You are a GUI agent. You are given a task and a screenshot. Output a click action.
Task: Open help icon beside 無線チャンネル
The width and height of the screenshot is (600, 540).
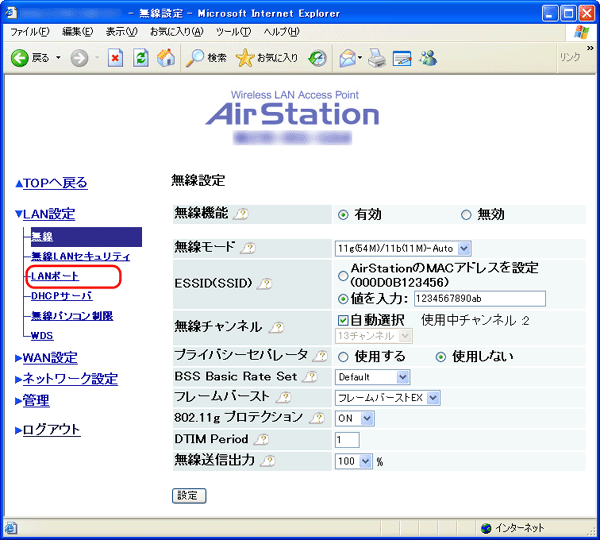276,328
